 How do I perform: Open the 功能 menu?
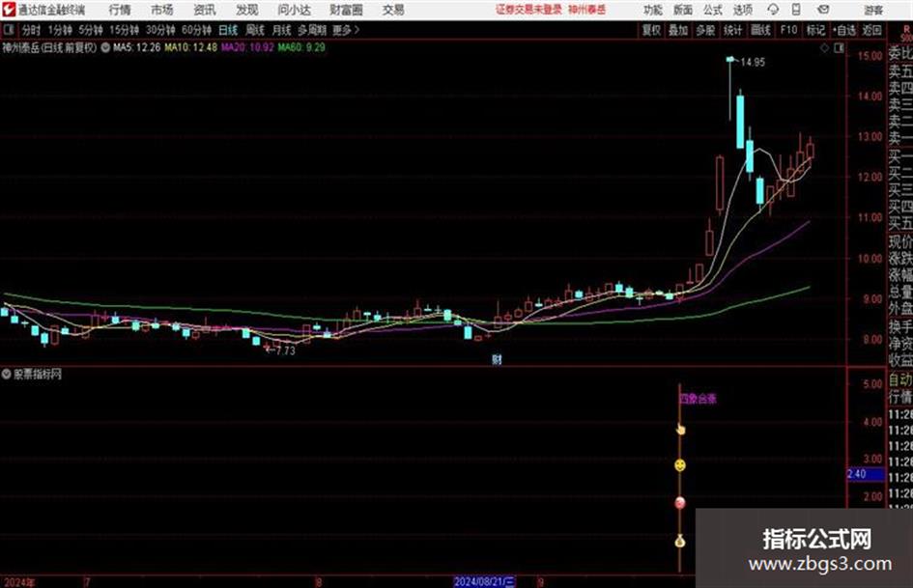[653, 10]
